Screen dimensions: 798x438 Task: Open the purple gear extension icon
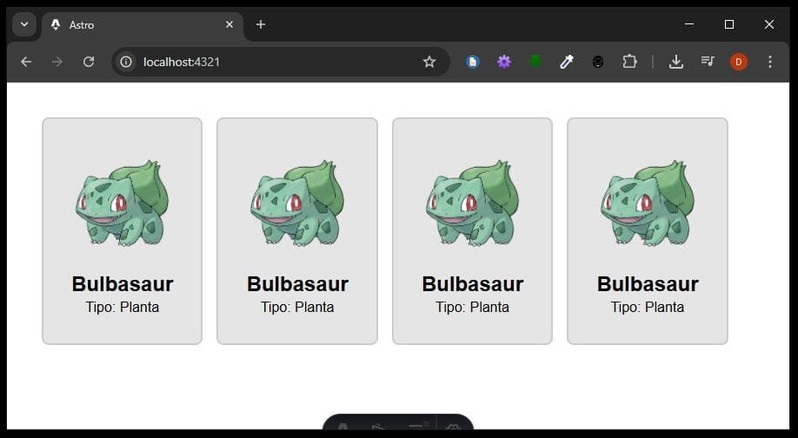(504, 62)
